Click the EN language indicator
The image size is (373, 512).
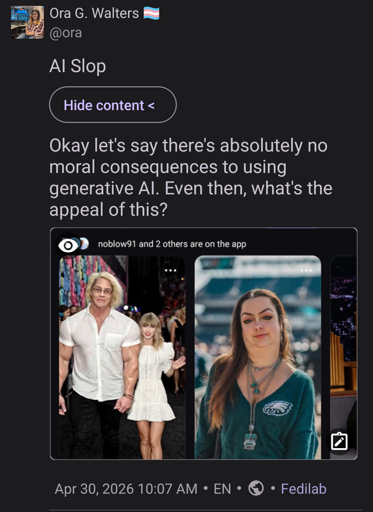pos(222,489)
